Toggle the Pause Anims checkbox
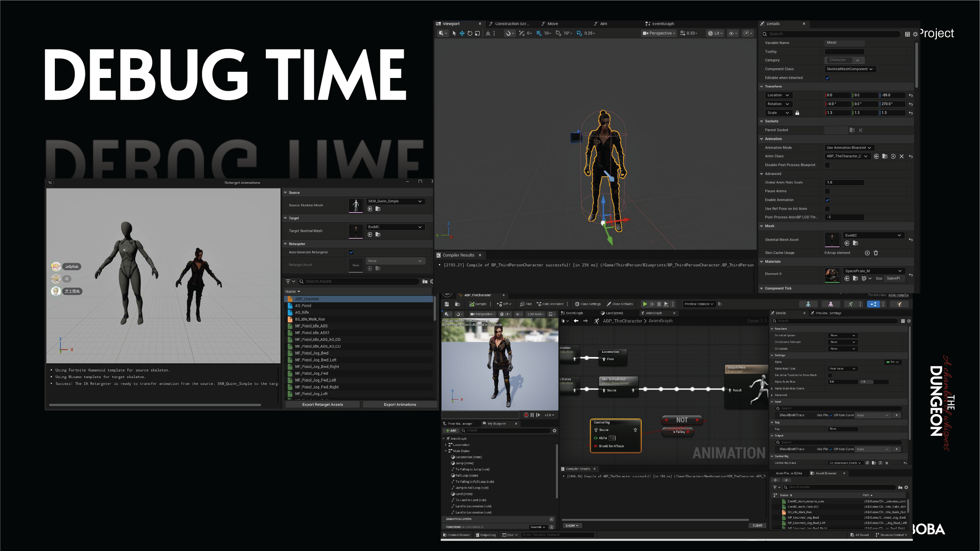The width and height of the screenshot is (980, 551). (x=827, y=191)
